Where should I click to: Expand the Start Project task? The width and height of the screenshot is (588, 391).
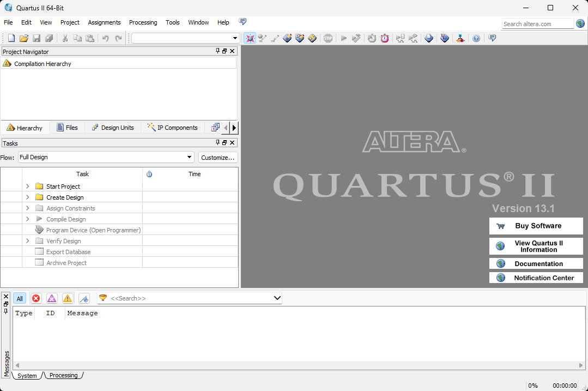pyautogui.click(x=27, y=187)
